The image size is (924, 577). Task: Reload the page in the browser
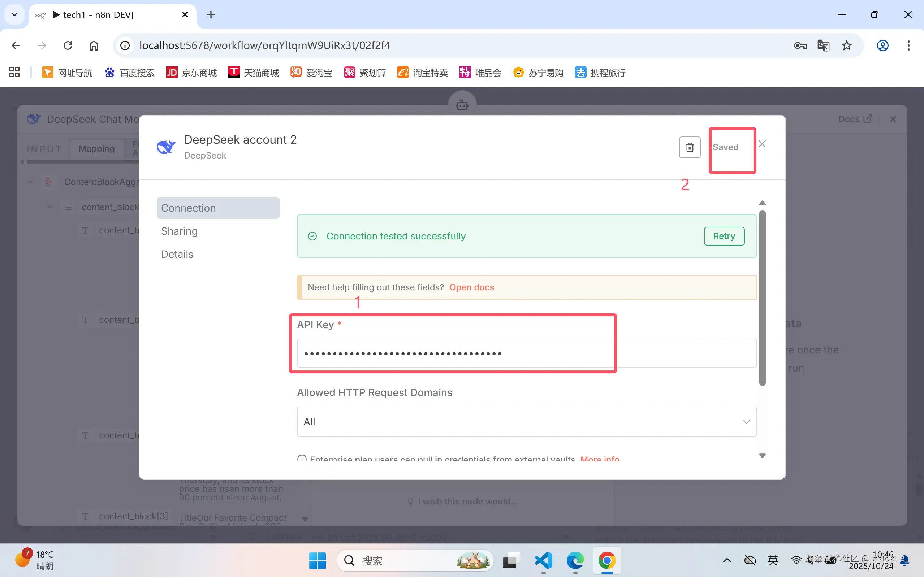tap(68, 46)
